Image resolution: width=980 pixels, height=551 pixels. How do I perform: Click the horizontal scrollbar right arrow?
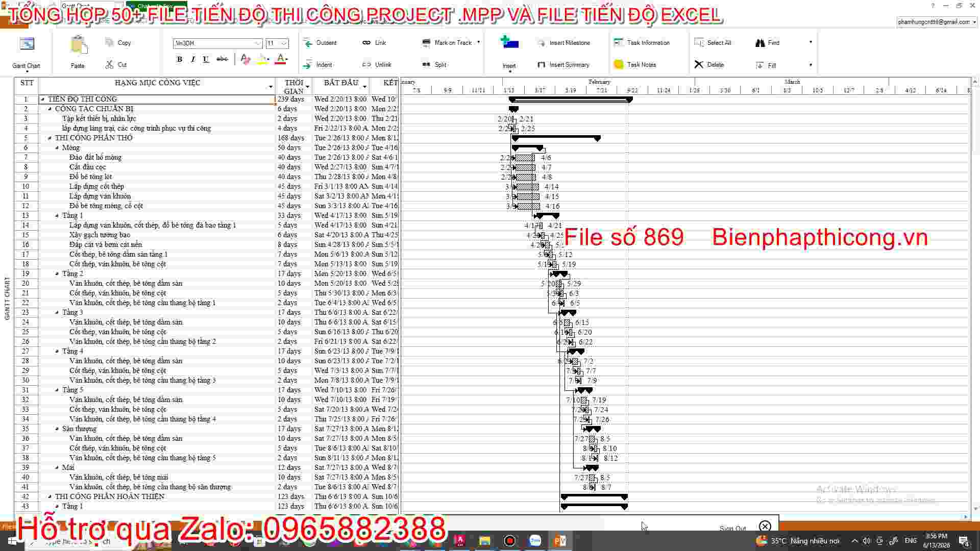(x=965, y=517)
